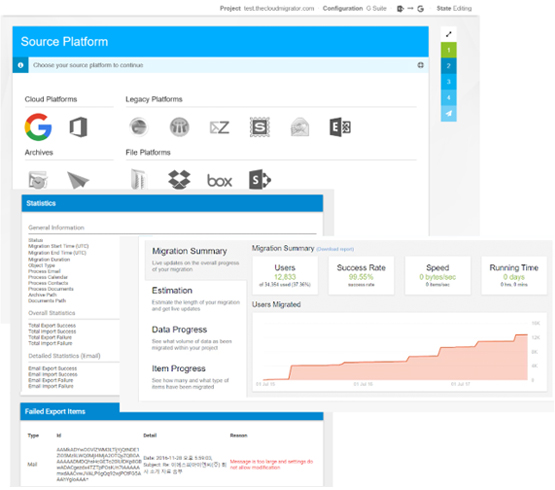Select the Scalix stamp-style S icon

(x=260, y=127)
